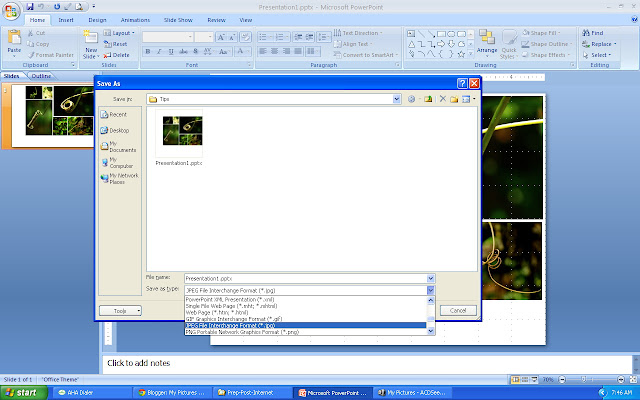Image resolution: width=640 pixels, height=400 pixels.
Task: Choose GIF Graphics Interchange Format option
Action: click(x=305, y=319)
